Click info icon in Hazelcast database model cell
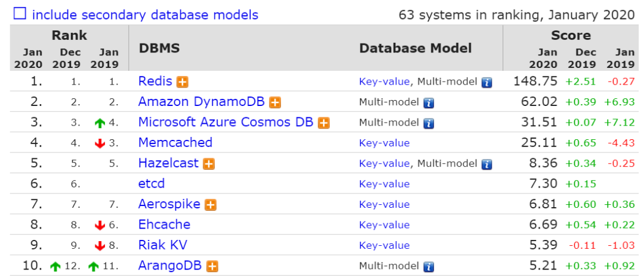Screen dimensions: 644x278 (x=487, y=164)
